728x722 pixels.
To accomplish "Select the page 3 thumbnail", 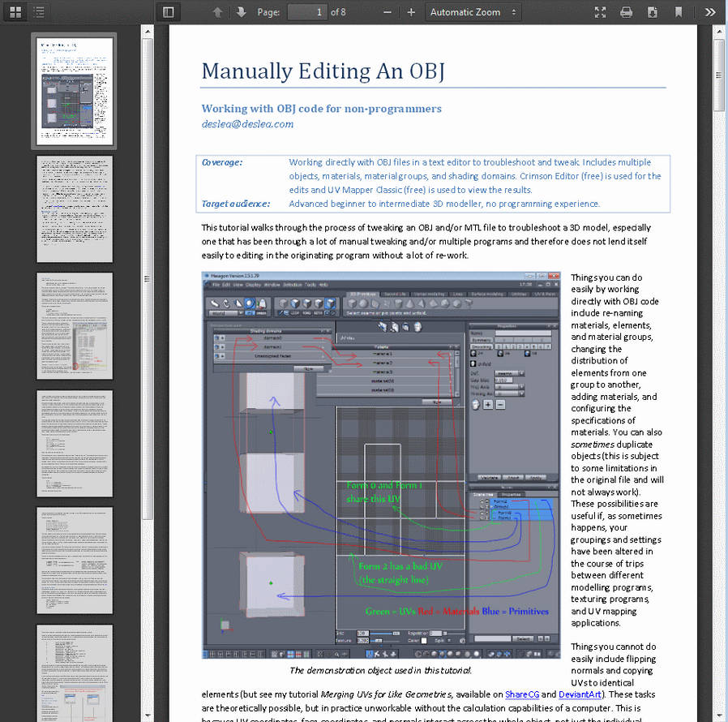I will click(x=75, y=324).
